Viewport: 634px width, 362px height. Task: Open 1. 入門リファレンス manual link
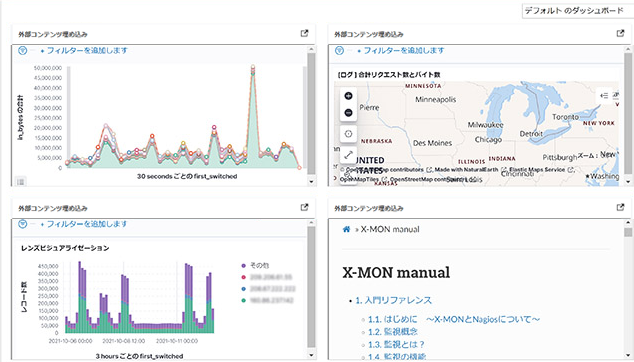pyautogui.click(x=393, y=300)
